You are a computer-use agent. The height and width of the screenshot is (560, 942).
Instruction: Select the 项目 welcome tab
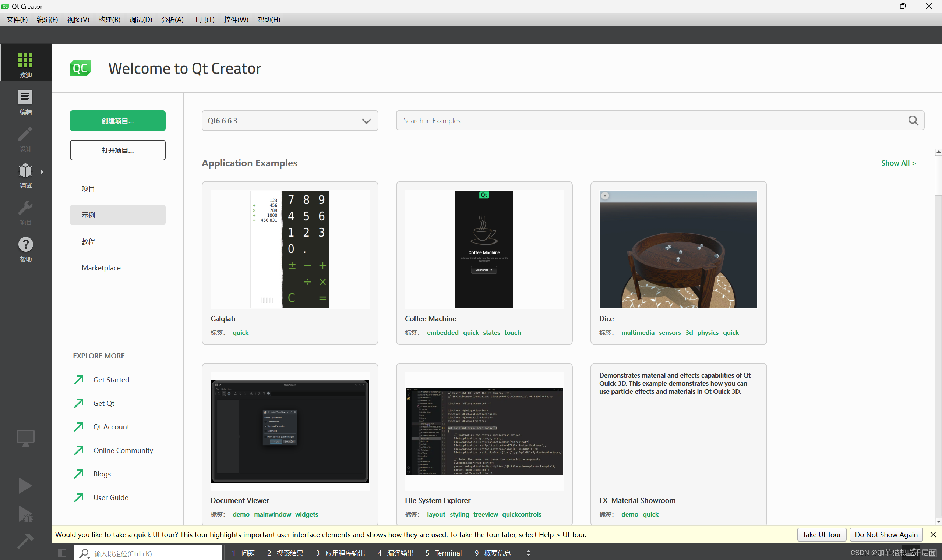pyautogui.click(x=117, y=189)
